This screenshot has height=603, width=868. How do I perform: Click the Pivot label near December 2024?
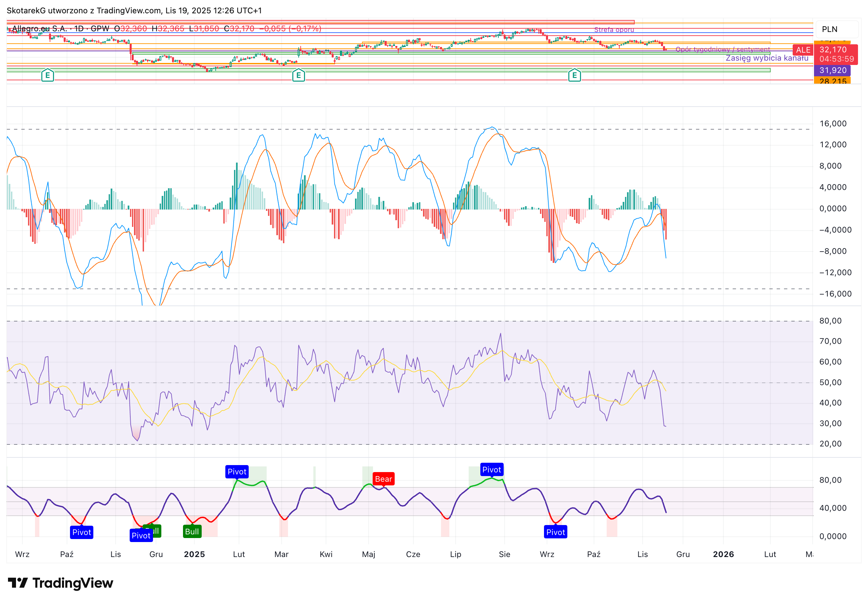(141, 536)
